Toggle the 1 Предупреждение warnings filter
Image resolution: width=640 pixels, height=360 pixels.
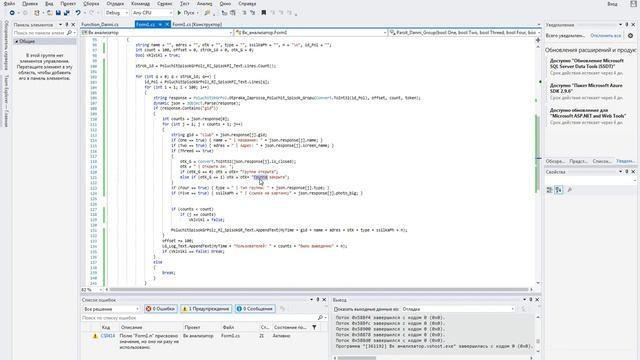pos(206,309)
